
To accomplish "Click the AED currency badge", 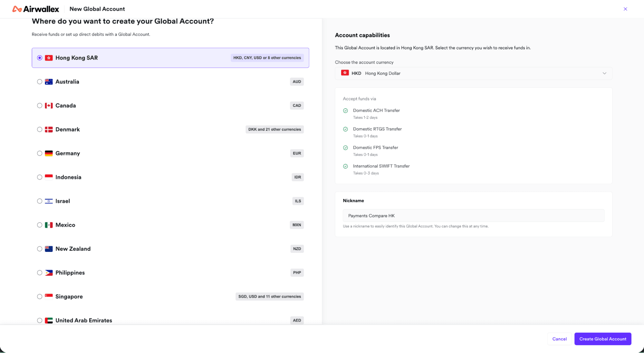I will click(x=297, y=320).
